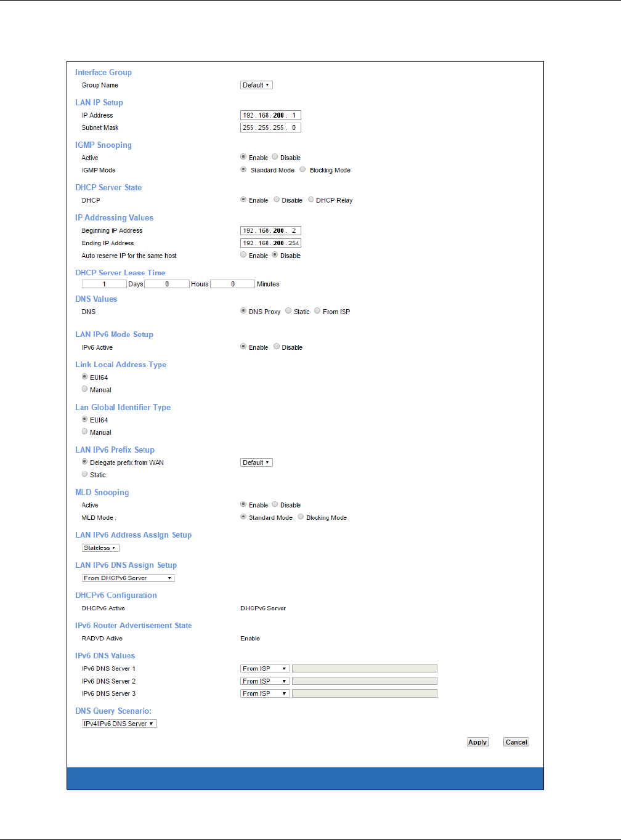
Task: Open the Stateless address assign dropdown
Action: tap(100, 547)
